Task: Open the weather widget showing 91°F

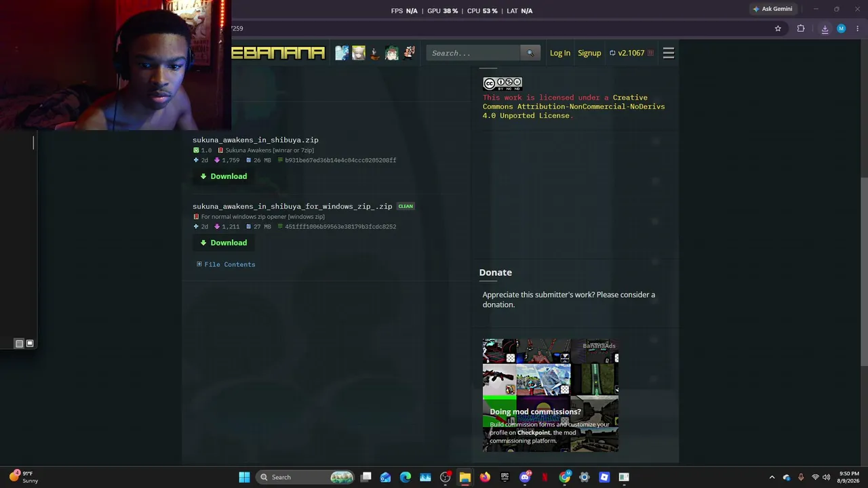Action: (x=23, y=477)
